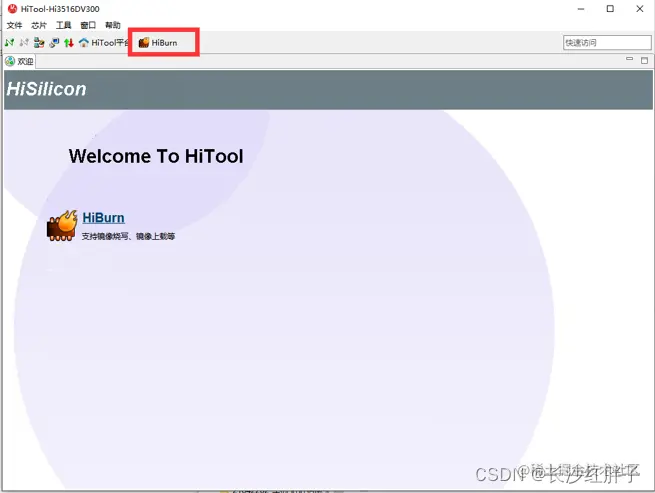Minimize the HiTool window
This screenshot has width=655, height=493.
(x=581, y=9)
